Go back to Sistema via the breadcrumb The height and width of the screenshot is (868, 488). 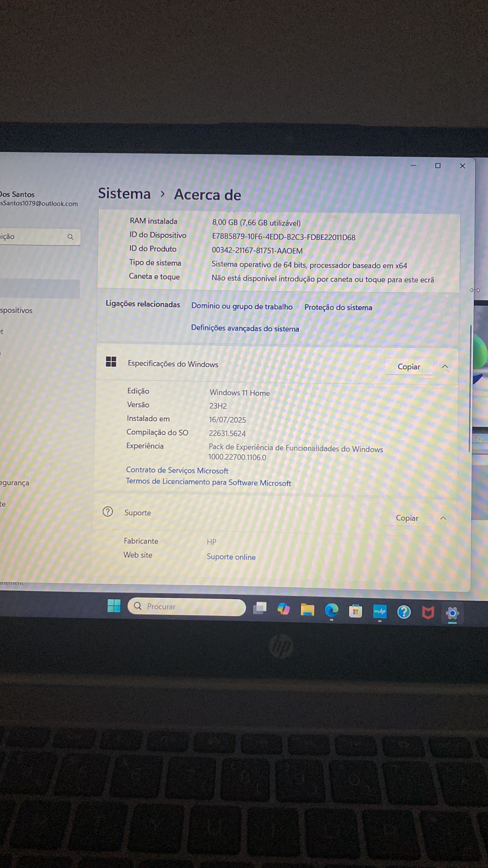[124, 193]
